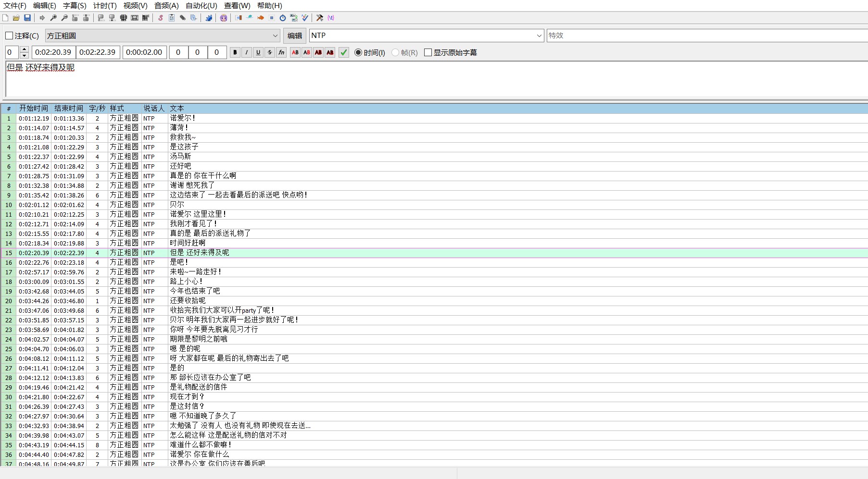Open script properties clipboard icon
Image resolution: width=868 pixels, height=479 pixels.
pos(172,18)
